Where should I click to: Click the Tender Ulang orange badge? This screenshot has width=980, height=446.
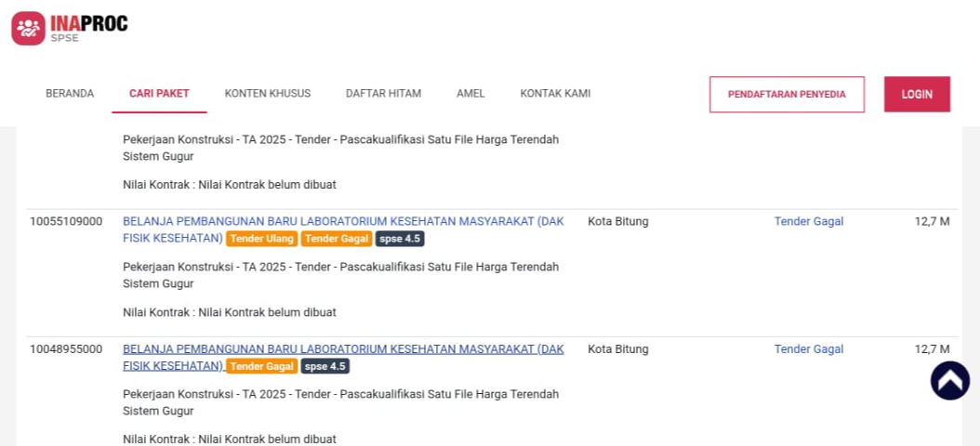[x=262, y=239]
